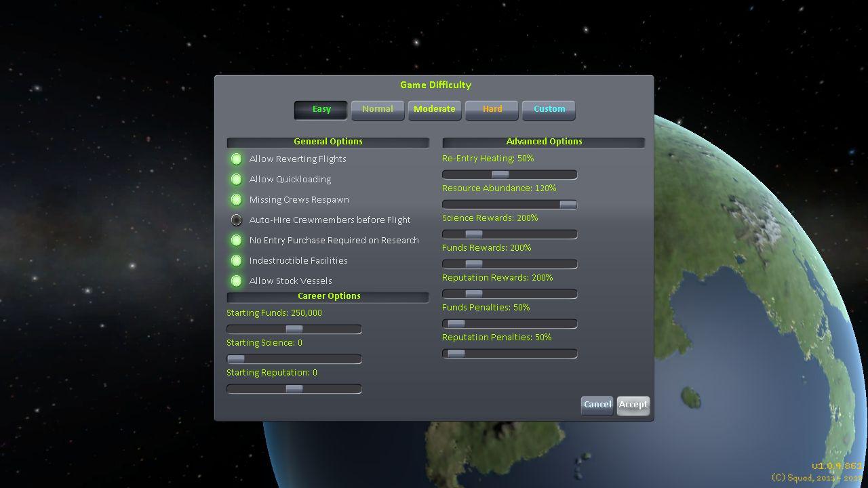Adjust the Starting Science slider
868x488 pixels.
point(294,359)
